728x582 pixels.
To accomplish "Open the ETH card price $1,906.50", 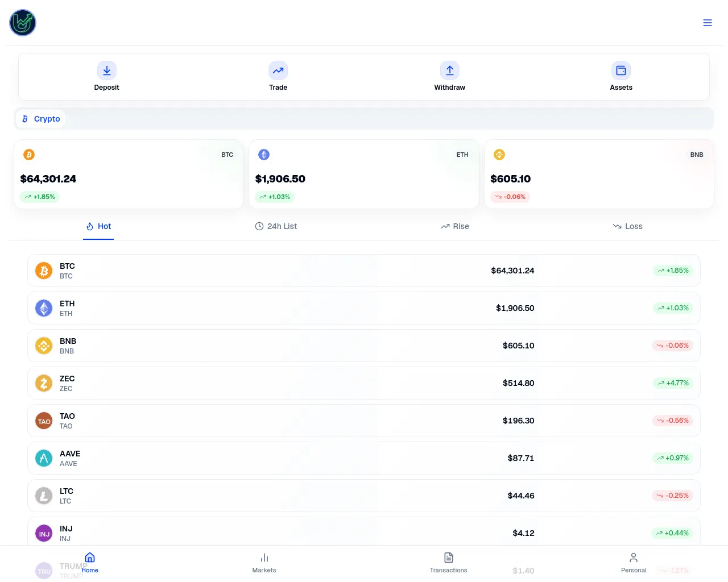I will coord(280,179).
